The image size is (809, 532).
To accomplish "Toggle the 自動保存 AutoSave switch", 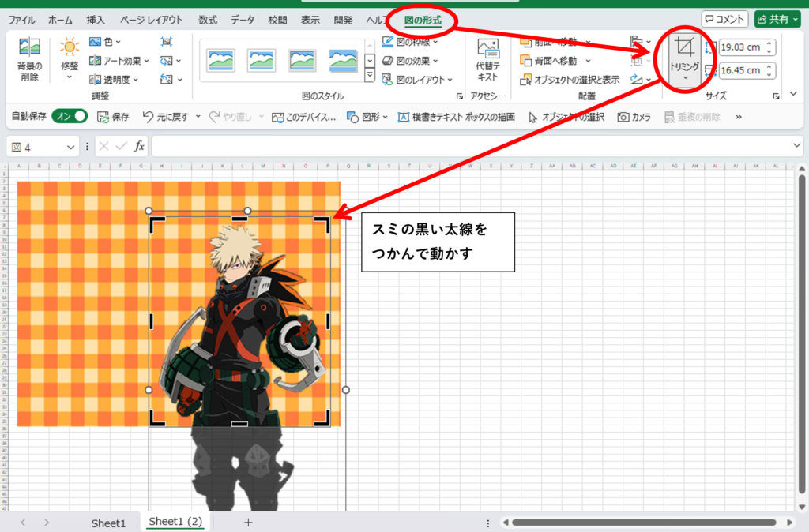I will 70,117.
